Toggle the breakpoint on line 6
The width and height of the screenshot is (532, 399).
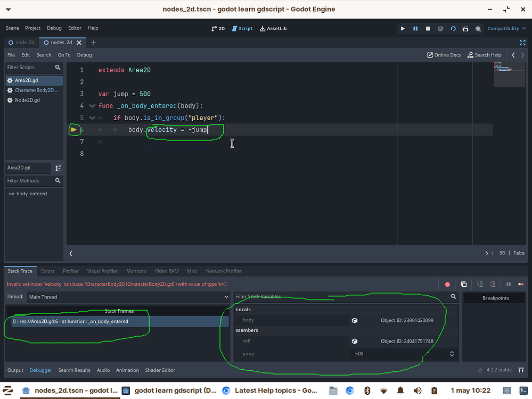click(74, 129)
